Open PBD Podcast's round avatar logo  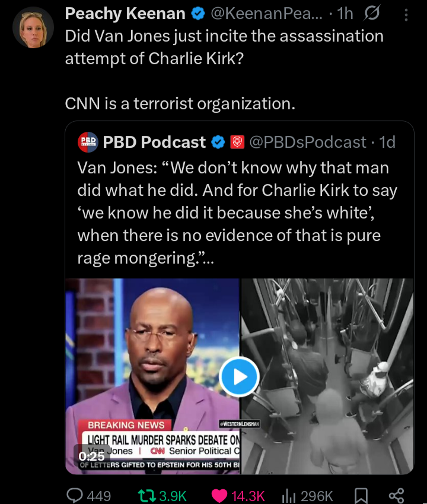tap(88, 142)
